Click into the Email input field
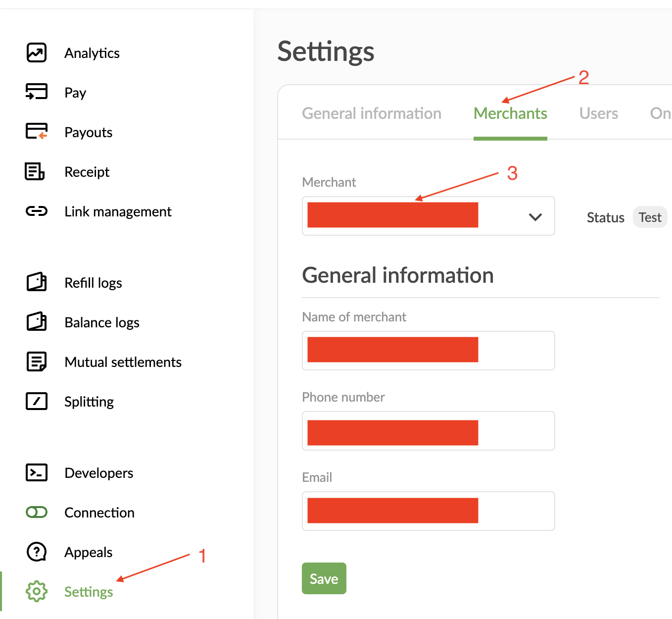This screenshot has width=672, height=619. point(428,511)
